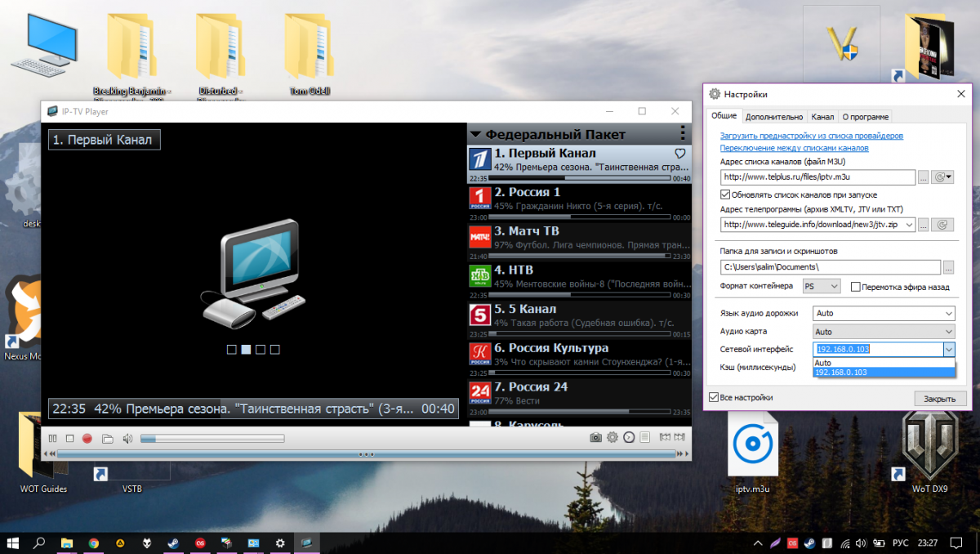Select the Россия Культура channel logo
This screenshot has height=554, width=980.
[479, 354]
